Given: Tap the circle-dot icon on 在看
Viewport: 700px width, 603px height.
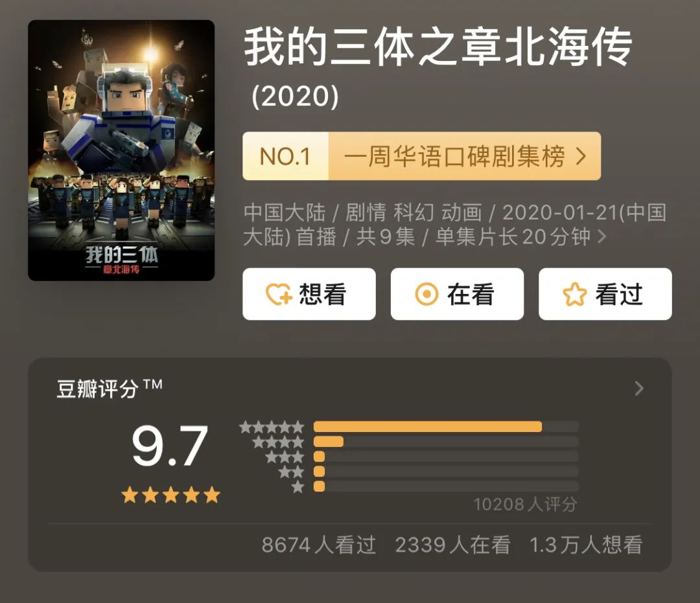Looking at the screenshot, I should pyautogui.click(x=426, y=295).
